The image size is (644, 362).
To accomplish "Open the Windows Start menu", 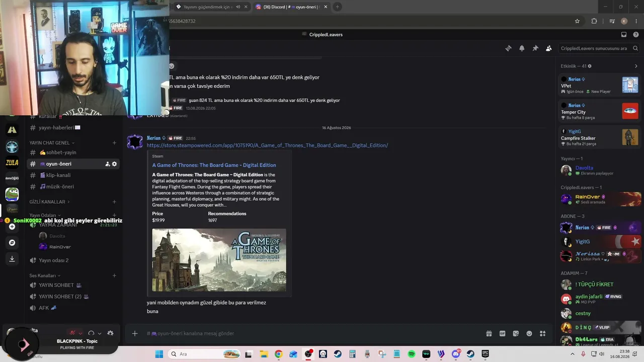I will tap(159, 354).
